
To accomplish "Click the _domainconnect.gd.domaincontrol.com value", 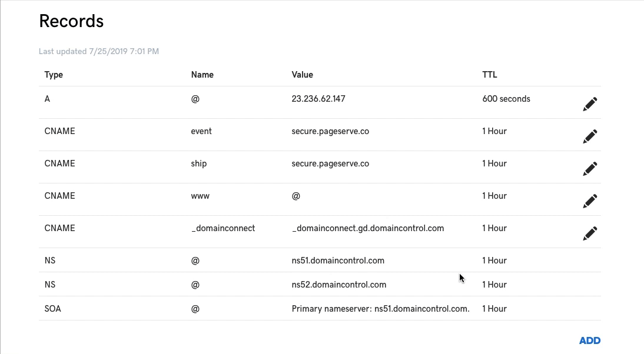I will [x=367, y=228].
